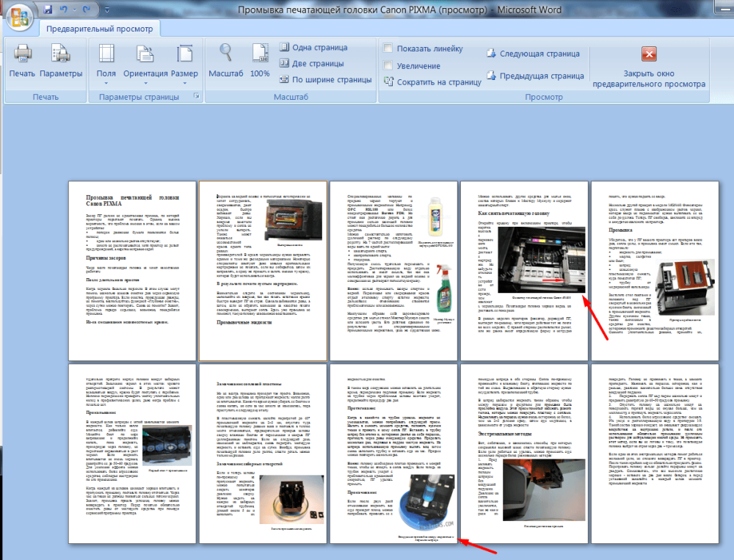Click the red close preview icon

(649, 54)
